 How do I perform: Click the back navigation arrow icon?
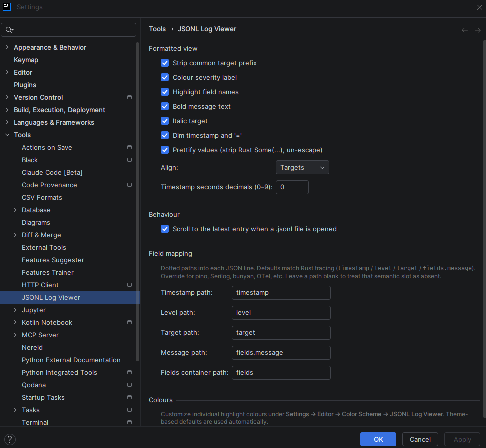click(x=465, y=30)
